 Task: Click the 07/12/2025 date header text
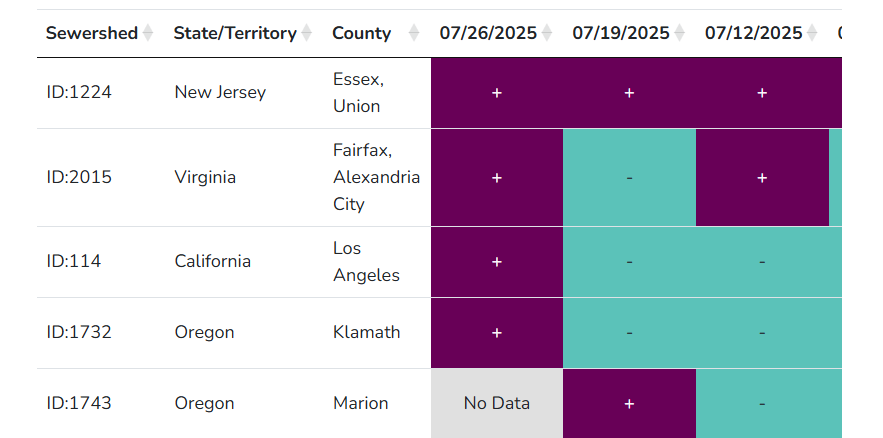[753, 33]
